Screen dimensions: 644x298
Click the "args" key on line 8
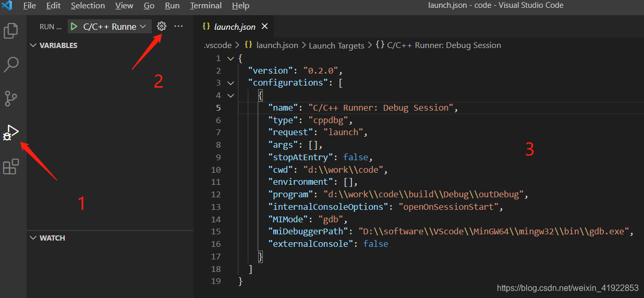click(283, 145)
